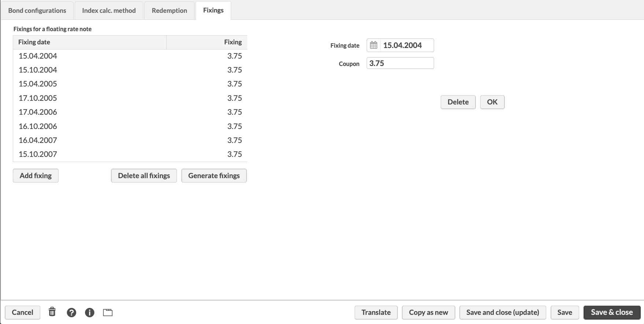Confirm fixing with OK button
This screenshot has height=324, width=644.
[x=492, y=102]
